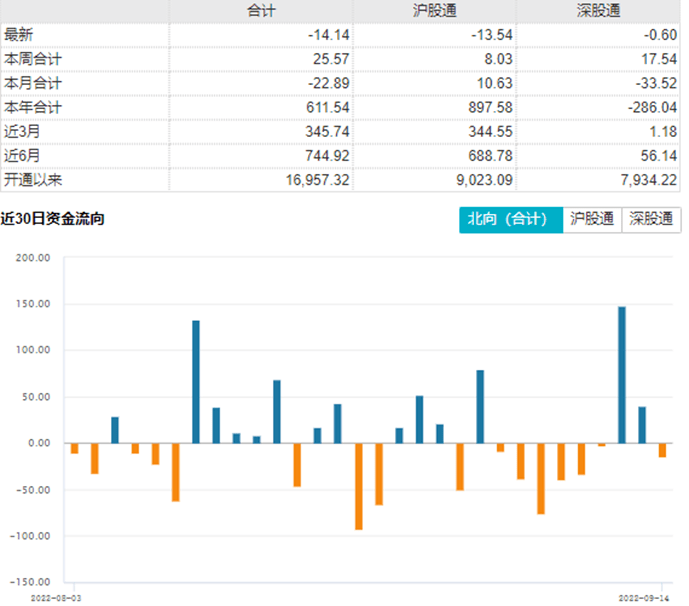Click the deepest orange bar near -100

click(x=359, y=486)
